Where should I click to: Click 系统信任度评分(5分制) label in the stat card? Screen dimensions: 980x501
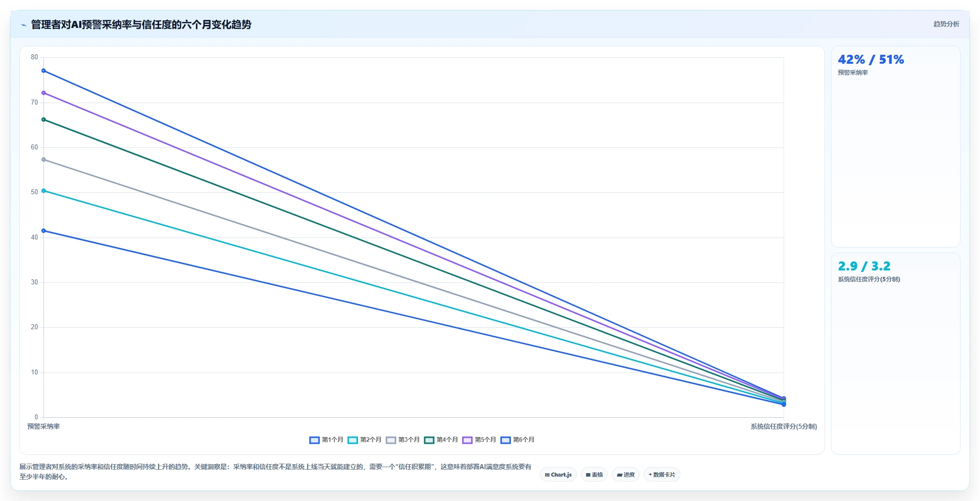[x=869, y=279]
